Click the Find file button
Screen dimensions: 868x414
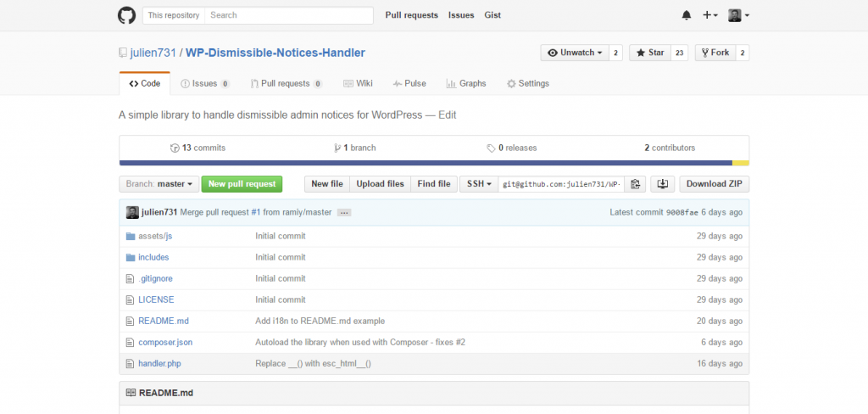[x=434, y=184]
